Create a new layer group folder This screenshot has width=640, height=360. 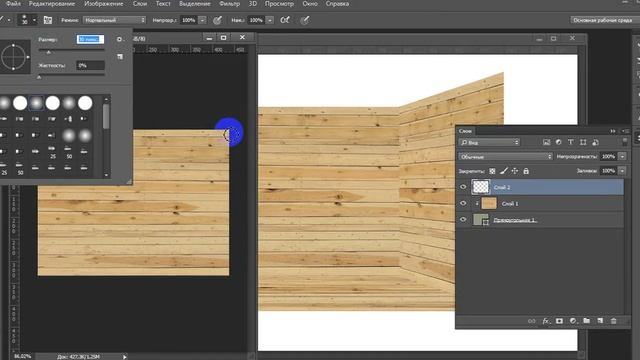587,321
